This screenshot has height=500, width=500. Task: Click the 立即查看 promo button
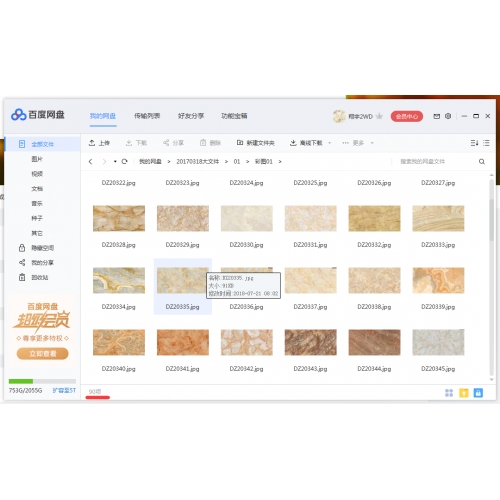(x=43, y=354)
